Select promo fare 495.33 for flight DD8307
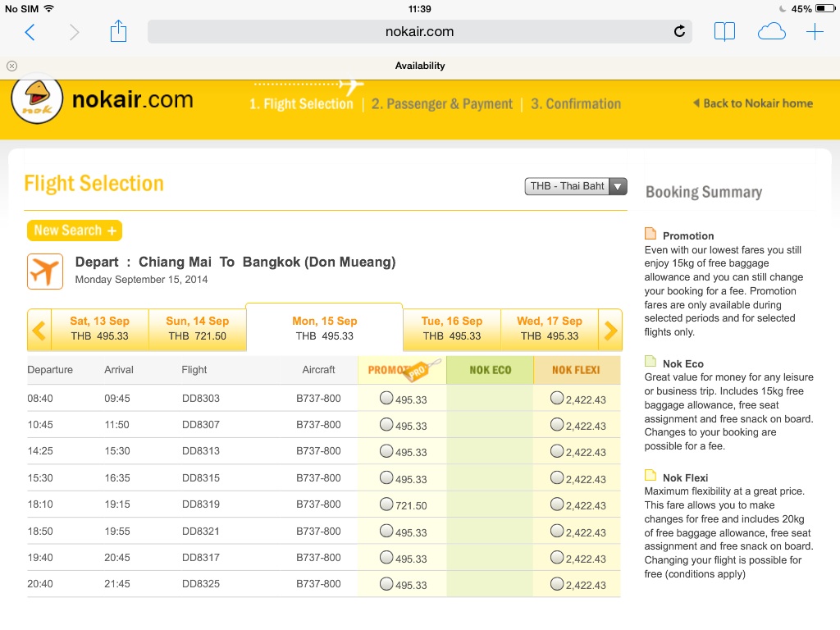The width and height of the screenshot is (840, 630). pos(386,424)
